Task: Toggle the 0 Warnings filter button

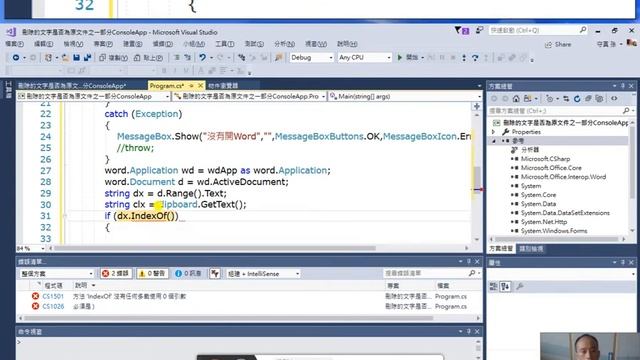Action: (152, 273)
